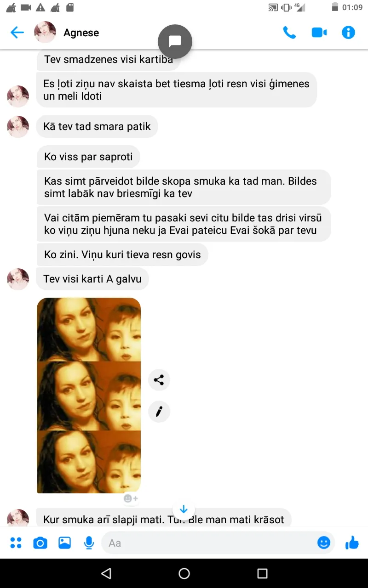368x588 pixels.
Task: Edit the photo with pencil icon
Action: coord(159,412)
